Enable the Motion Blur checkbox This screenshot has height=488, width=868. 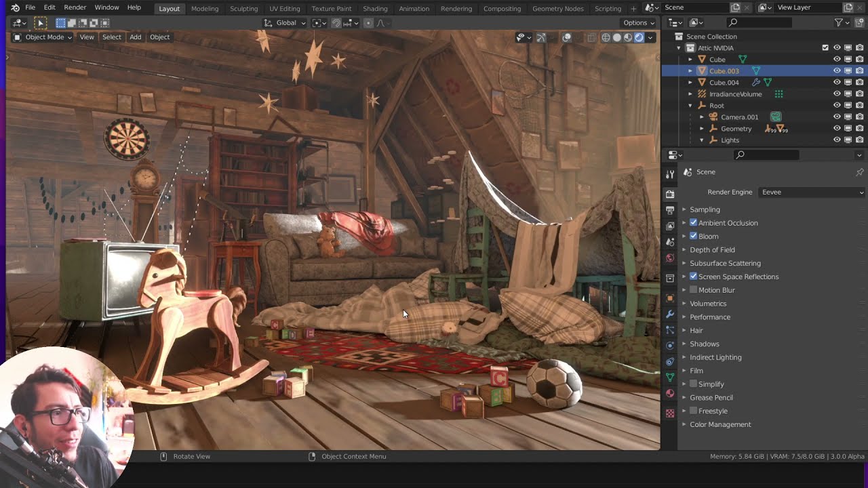click(x=694, y=289)
